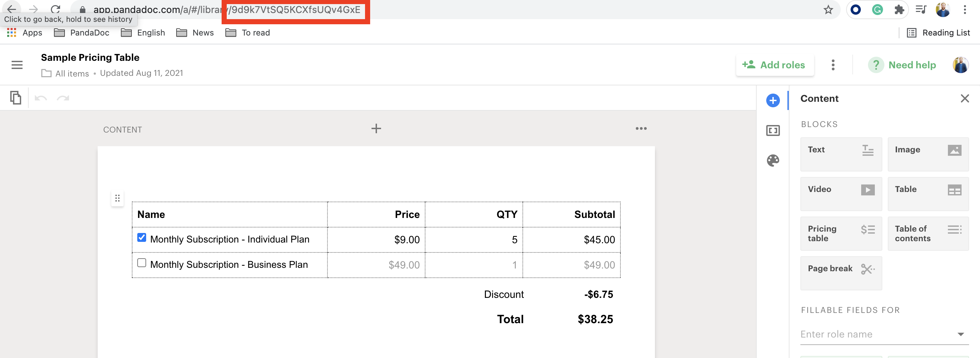The width and height of the screenshot is (980, 358).
Task: Click the drag handle beside pricing table
Action: click(117, 198)
